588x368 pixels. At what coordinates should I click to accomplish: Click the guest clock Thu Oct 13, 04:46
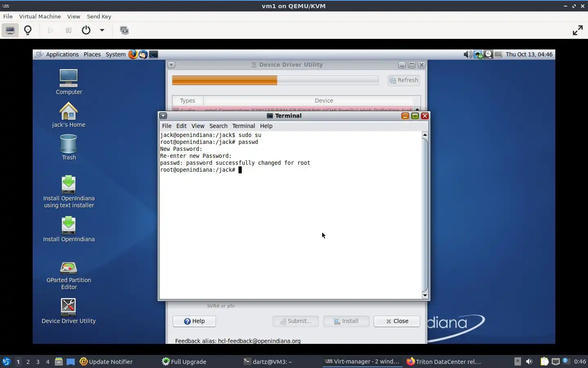tap(529, 54)
